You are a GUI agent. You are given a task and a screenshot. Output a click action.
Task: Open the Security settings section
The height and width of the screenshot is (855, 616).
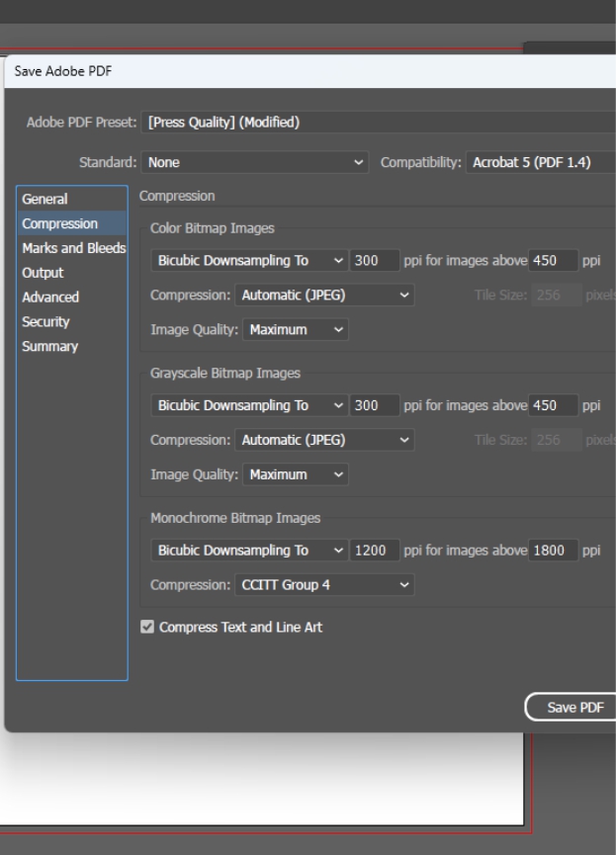(x=45, y=322)
